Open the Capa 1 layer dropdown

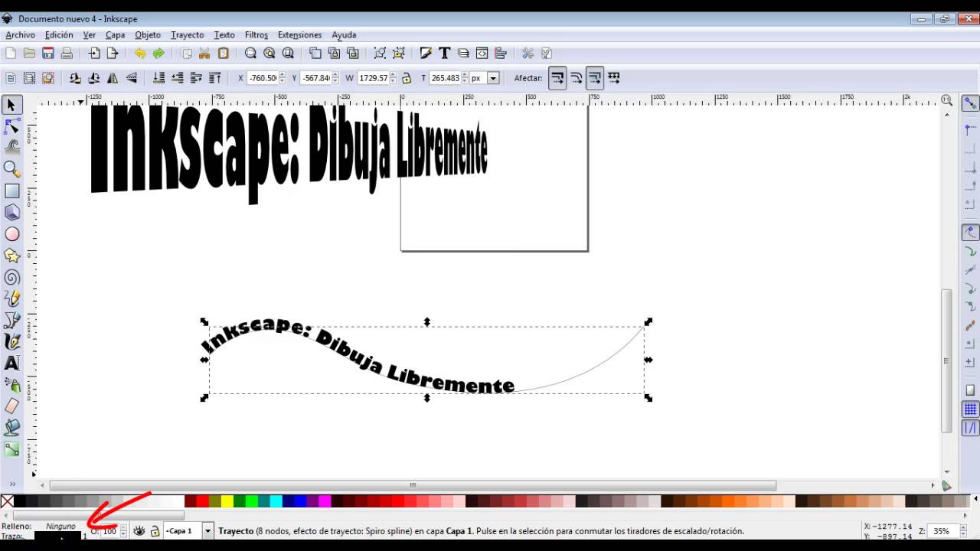pyautogui.click(x=207, y=530)
